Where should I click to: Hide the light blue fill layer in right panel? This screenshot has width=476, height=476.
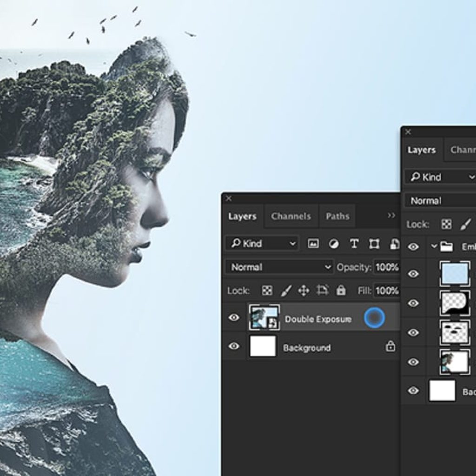click(413, 274)
